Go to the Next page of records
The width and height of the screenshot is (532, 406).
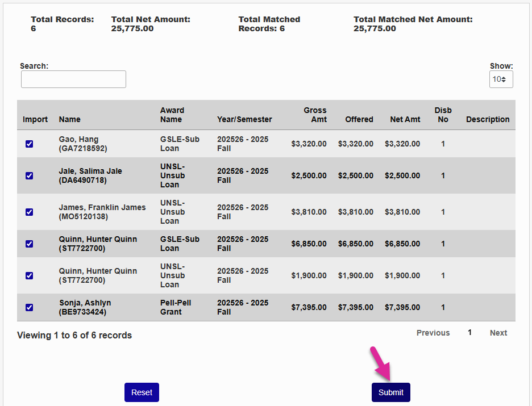click(498, 333)
